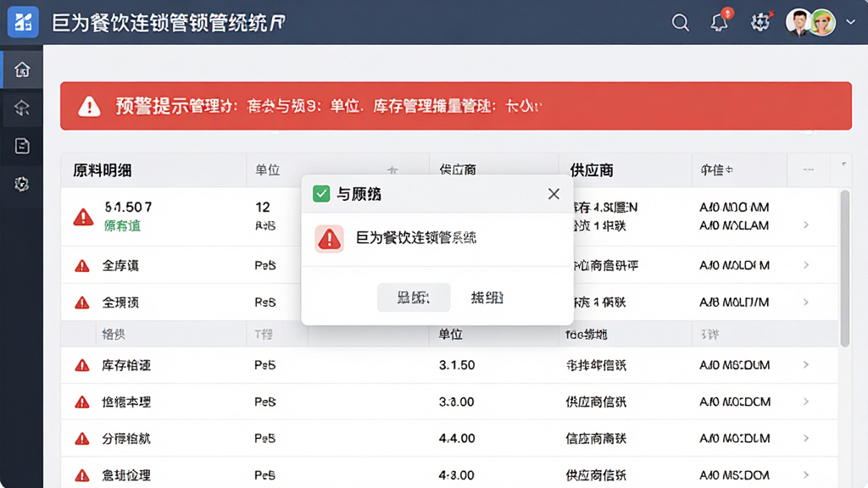Click the plain text button in the dialog footer

[487, 297]
